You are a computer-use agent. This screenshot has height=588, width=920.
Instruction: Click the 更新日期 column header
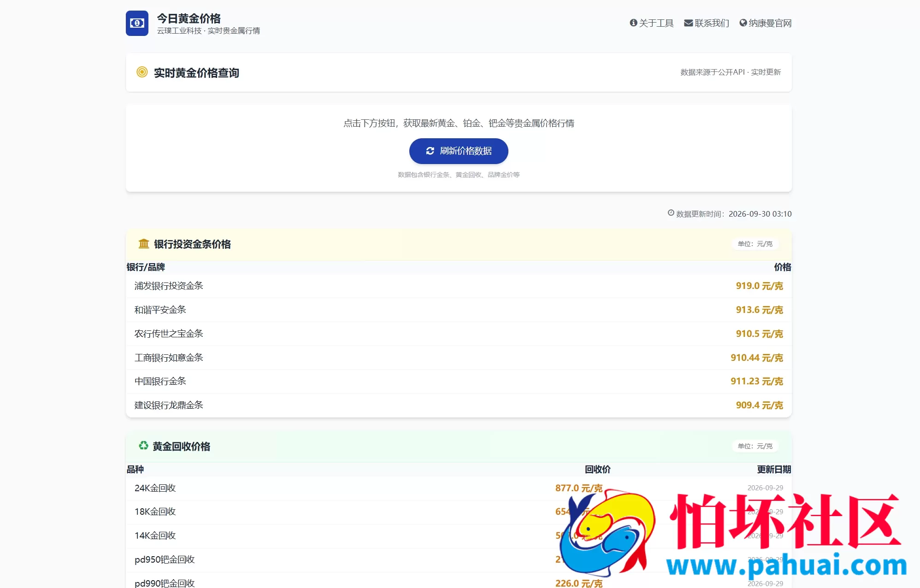click(x=774, y=470)
